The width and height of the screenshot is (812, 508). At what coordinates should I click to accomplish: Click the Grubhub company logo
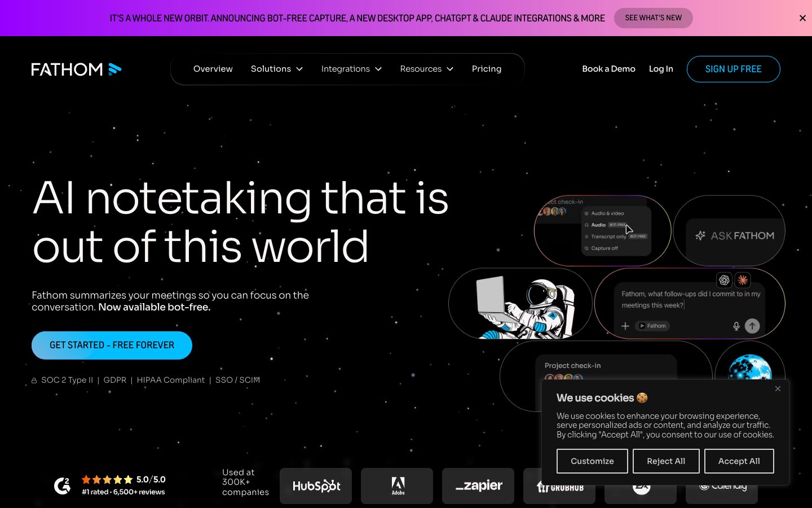tap(559, 486)
